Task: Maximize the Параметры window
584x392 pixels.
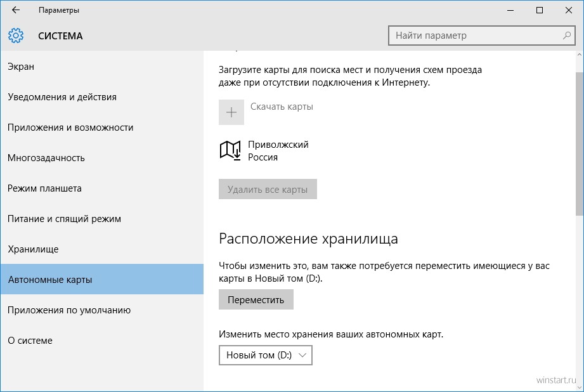Action: point(540,10)
